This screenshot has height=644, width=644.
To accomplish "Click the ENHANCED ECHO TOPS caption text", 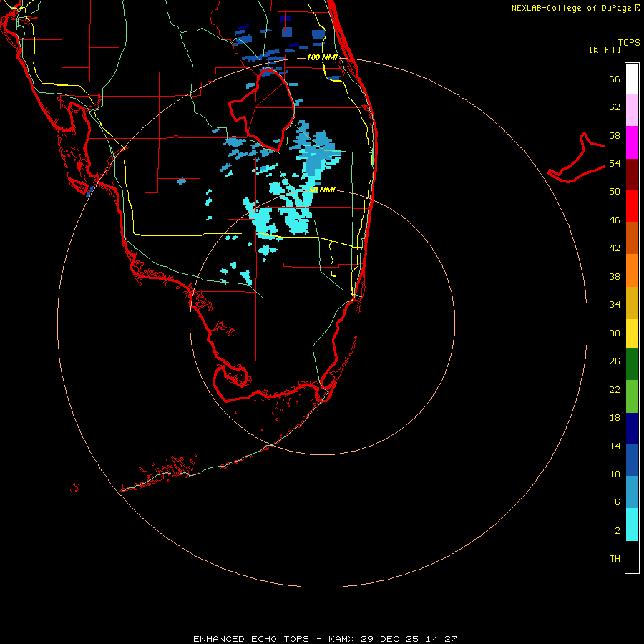I will [x=251, y=639].
